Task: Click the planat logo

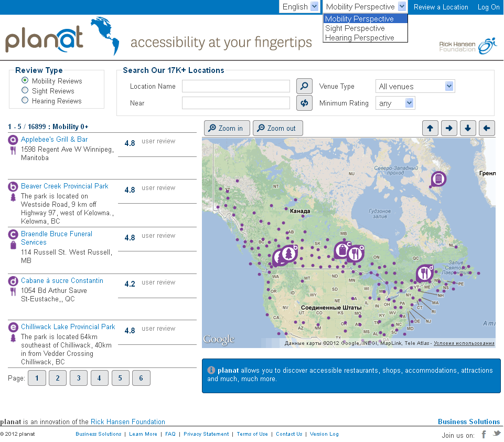Action: [x=44, y=39]
